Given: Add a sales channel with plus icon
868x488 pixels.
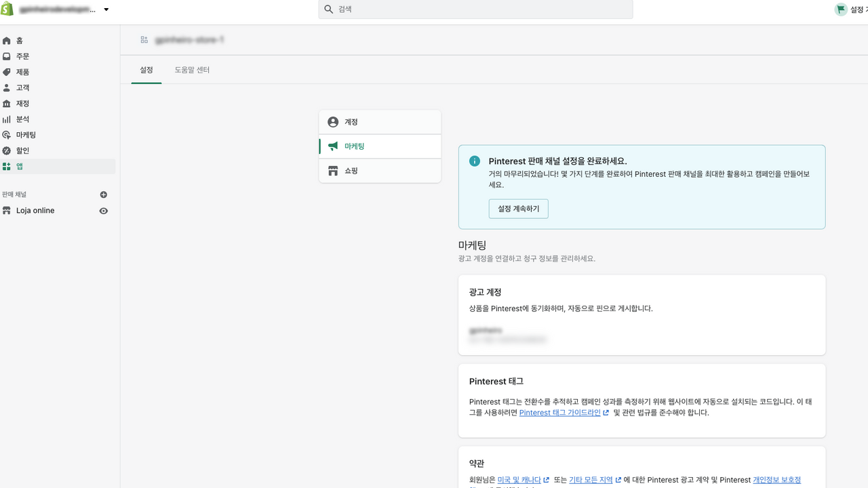Looking at the screenshot, I should coord(104,195).
